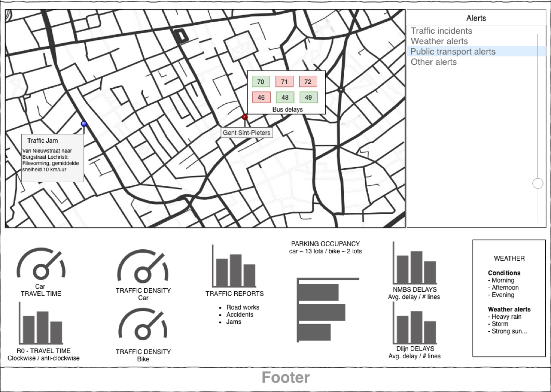Screen dimensions: 551x392
Task: Click the blue Traffic Jam map pin
Action: click(83, 124)
